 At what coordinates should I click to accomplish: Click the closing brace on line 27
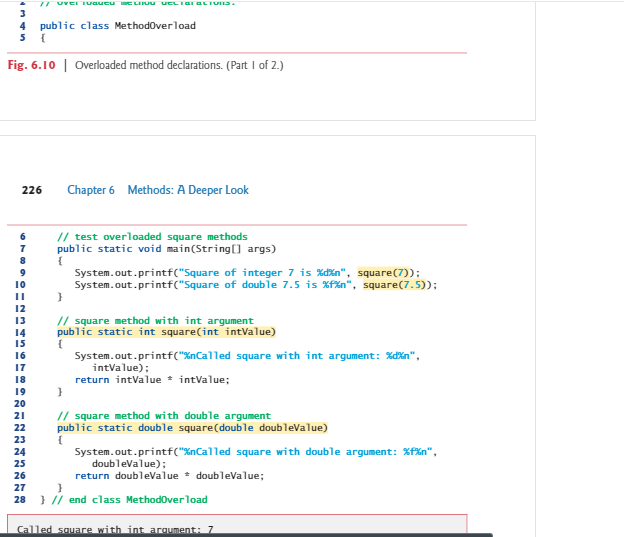point(60,488)
